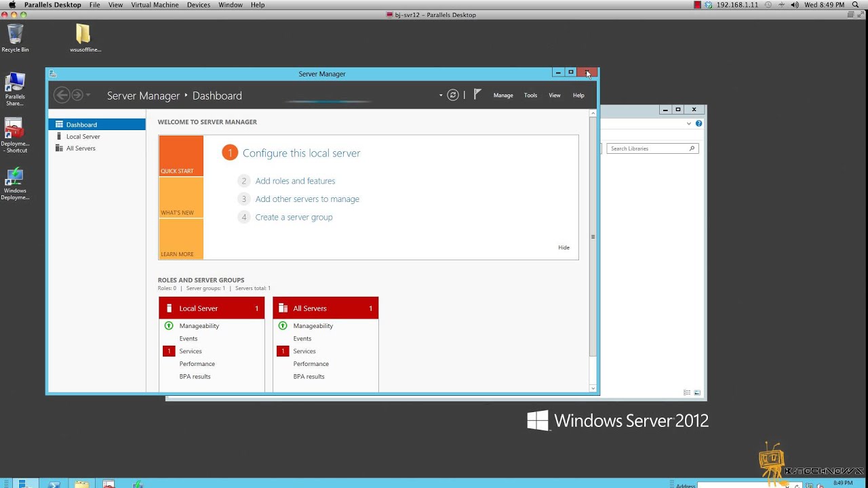Click the scrollbar down arrow in Server Manager
The image size is (868, 488).
(593, 388)
